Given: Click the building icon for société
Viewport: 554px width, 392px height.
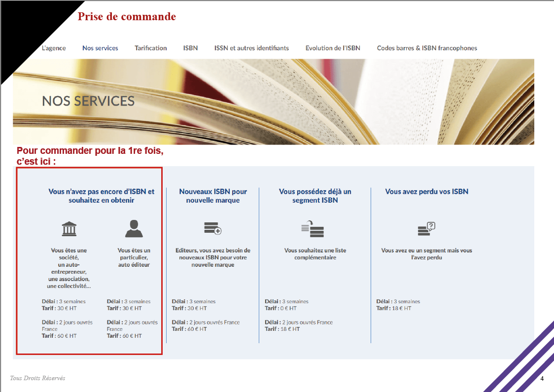Looking at the screenshot, I should pyautogui.click(x=69, y=229).
